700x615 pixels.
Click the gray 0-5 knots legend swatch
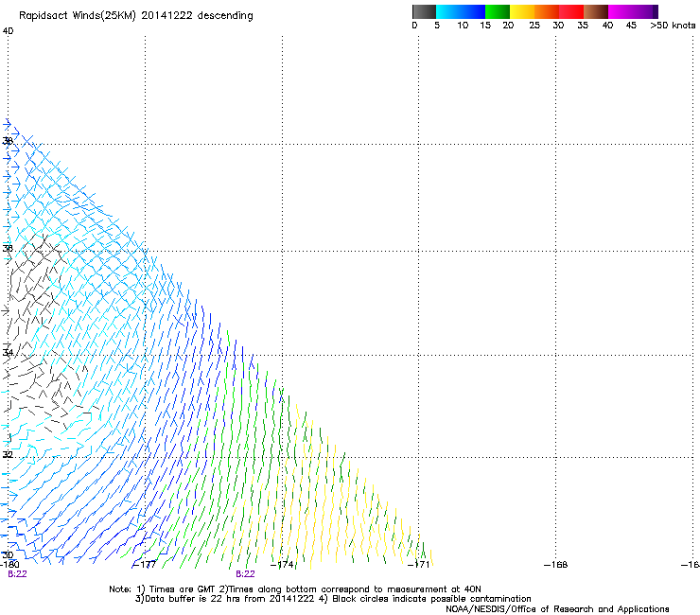coord(424,11)
